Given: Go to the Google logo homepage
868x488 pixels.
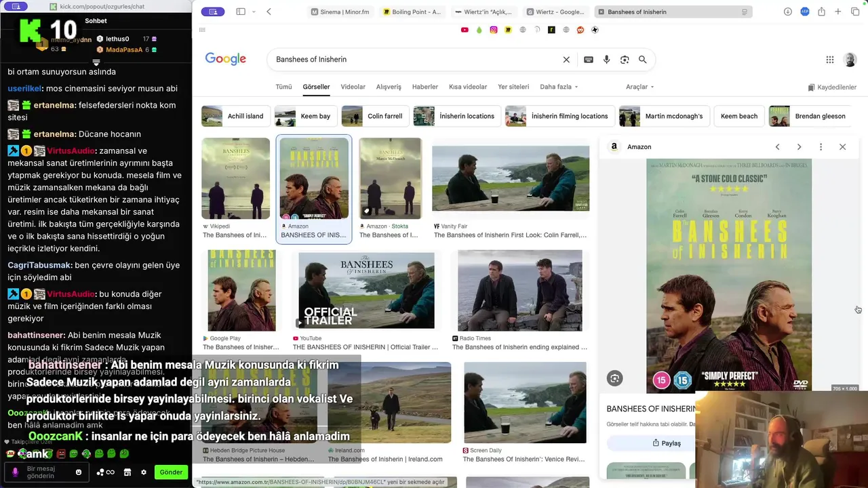Looking at the screenshot, I should coord(226,59).
